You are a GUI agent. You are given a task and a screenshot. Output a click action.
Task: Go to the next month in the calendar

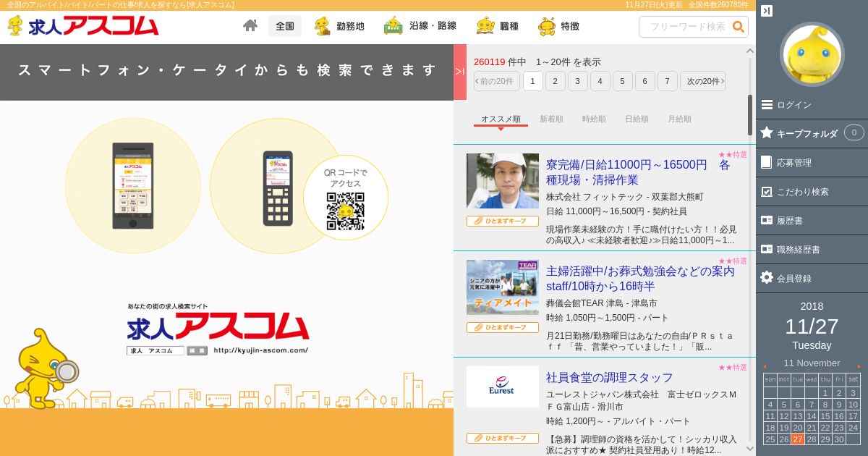[859, 366]
